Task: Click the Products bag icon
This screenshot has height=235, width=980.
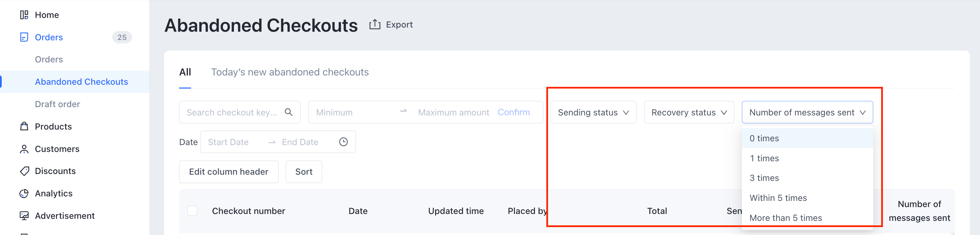Action: (24, 126)
